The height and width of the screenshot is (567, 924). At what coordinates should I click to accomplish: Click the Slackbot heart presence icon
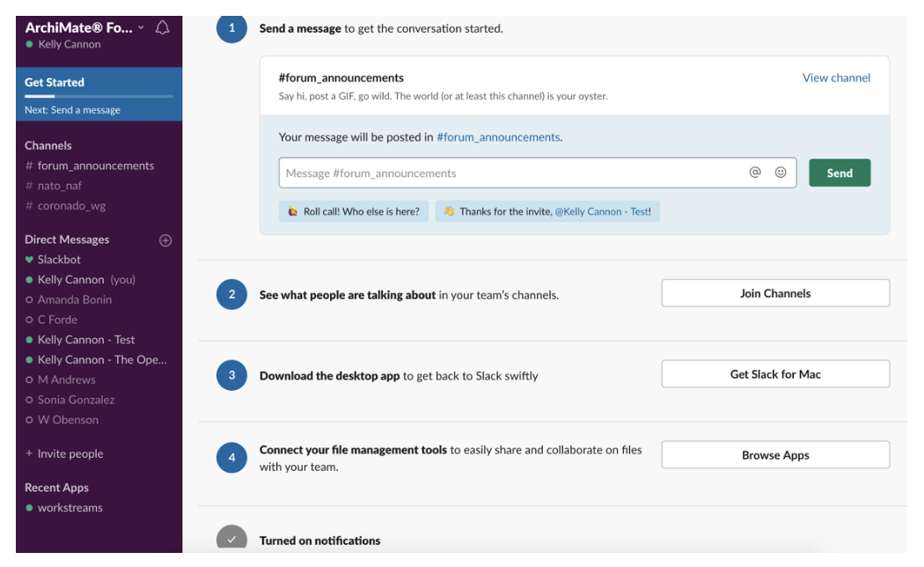pos(30,259)
